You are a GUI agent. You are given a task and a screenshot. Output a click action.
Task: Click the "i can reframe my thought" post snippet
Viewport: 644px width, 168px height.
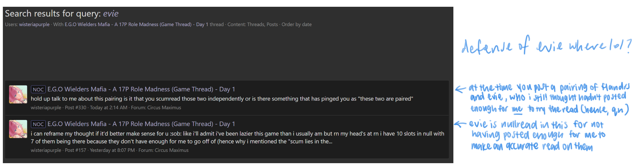click(237, 137)
